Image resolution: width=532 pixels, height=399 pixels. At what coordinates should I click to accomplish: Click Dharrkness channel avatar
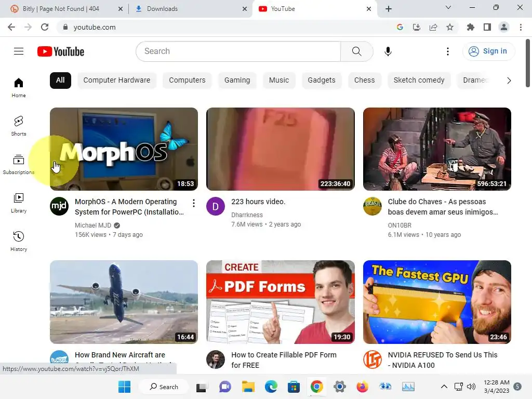(x=216, y=206)
